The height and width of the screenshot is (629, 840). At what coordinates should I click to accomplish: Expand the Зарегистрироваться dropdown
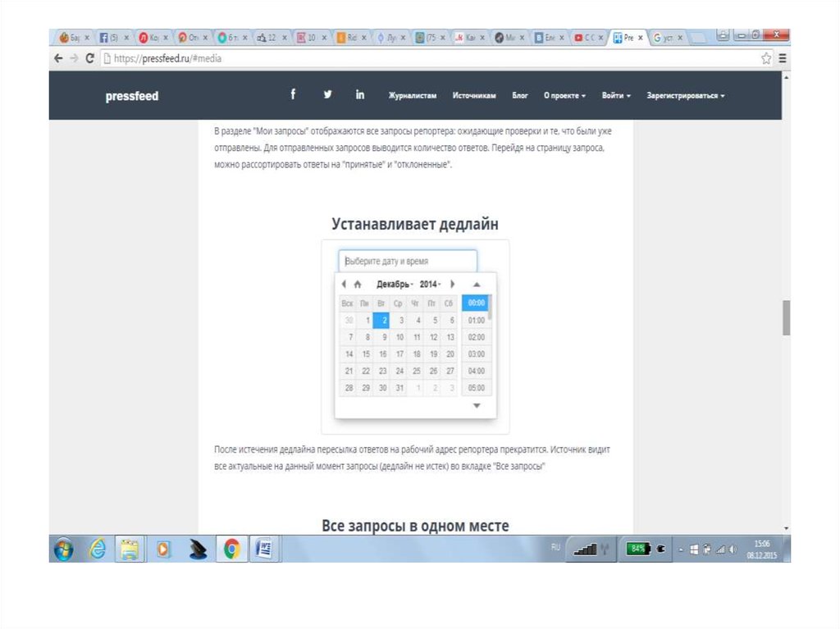685,95
